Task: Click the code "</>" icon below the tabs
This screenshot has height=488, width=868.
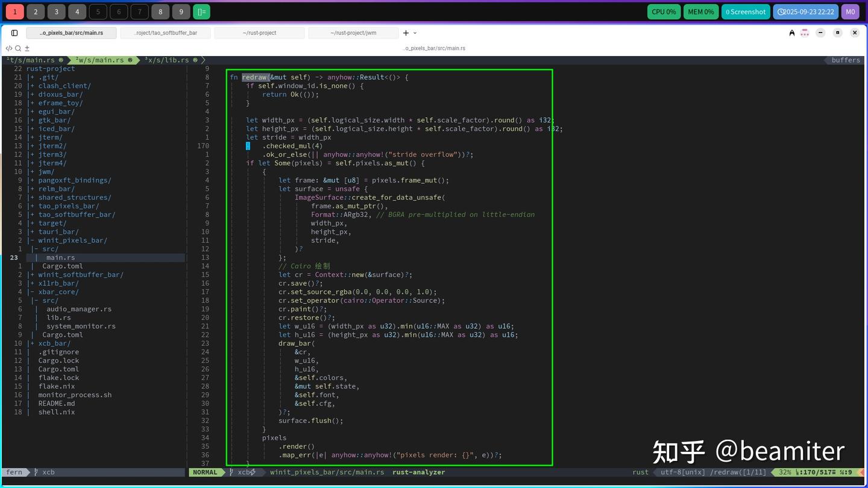Action: [8, 48]
